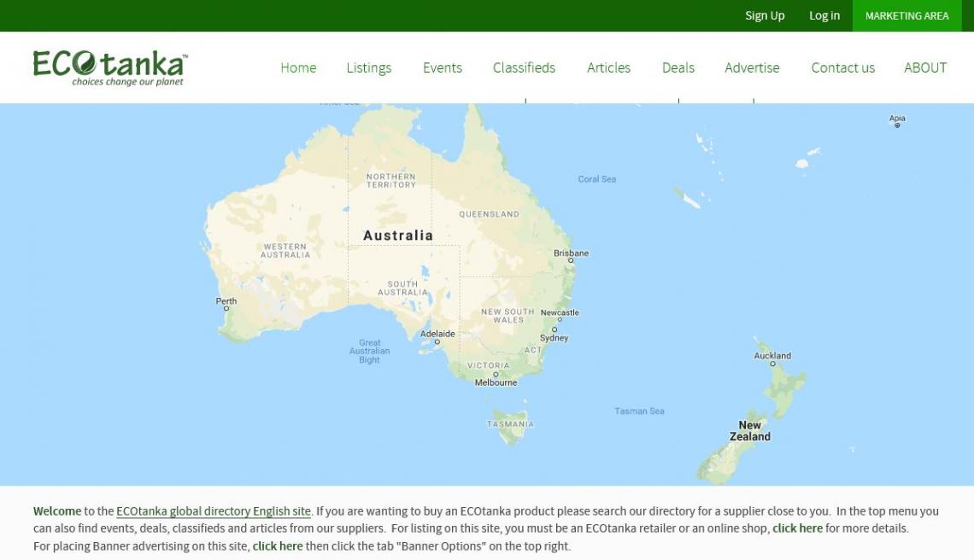Click the SOUTH AUSTRALIA map label
974x560 pixels.
(402, 288)
